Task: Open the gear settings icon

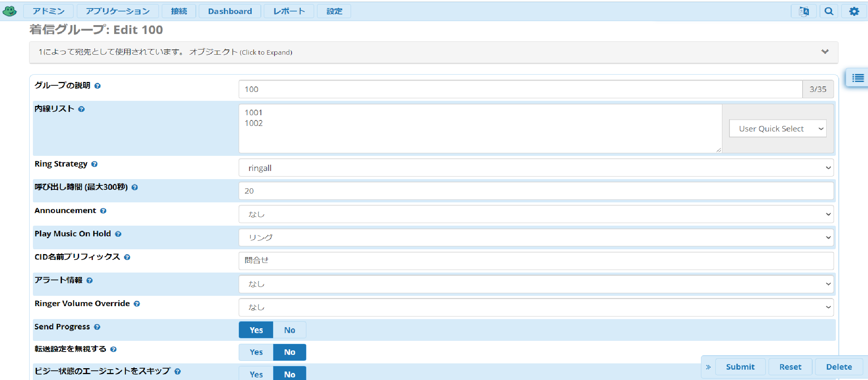Action: pos(854,11)
